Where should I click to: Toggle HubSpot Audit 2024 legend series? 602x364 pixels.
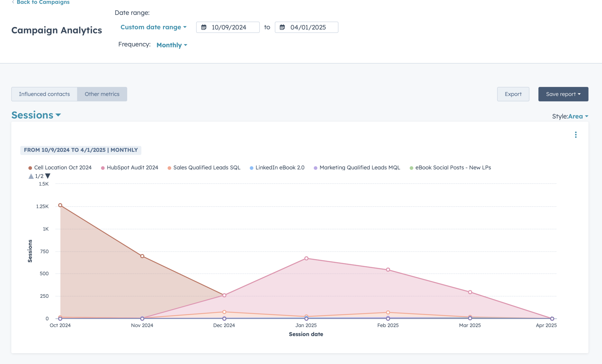(132, 168)
